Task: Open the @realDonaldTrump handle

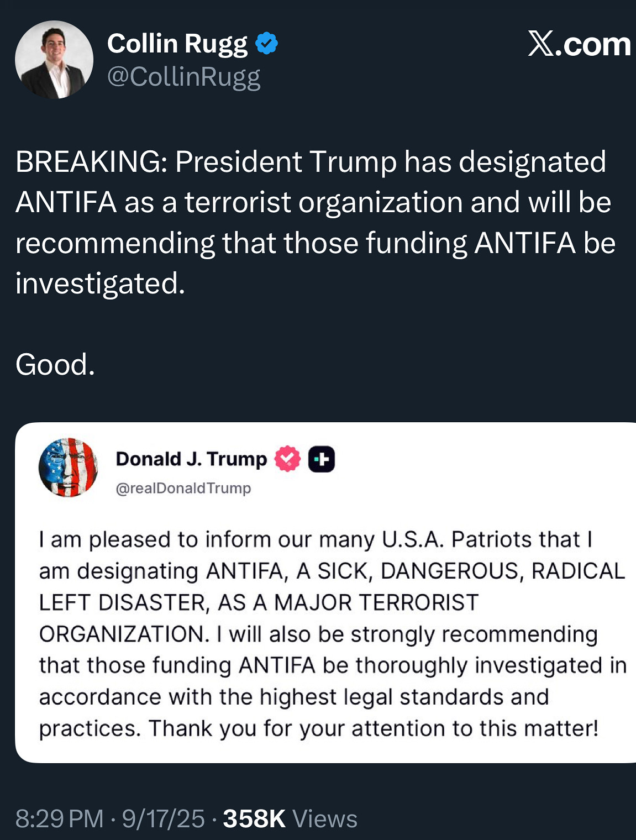Action: pos(183,488)
